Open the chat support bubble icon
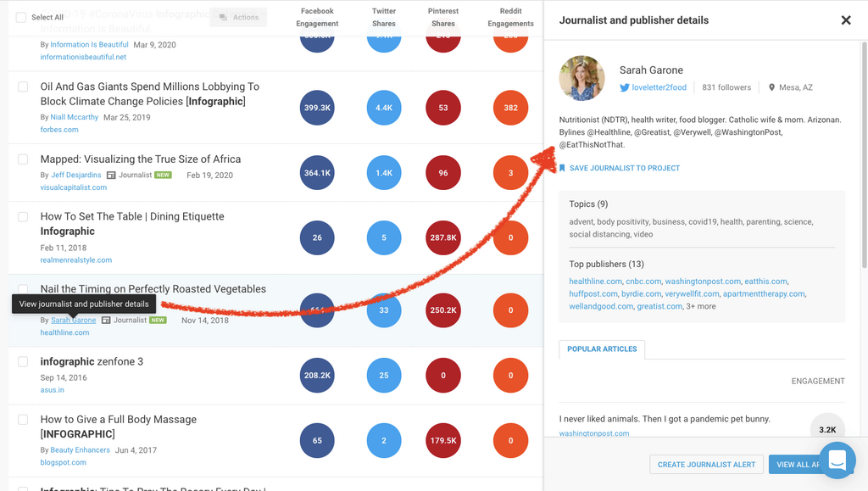The height and width of the screenshot is (491, 868). (837, 460)
